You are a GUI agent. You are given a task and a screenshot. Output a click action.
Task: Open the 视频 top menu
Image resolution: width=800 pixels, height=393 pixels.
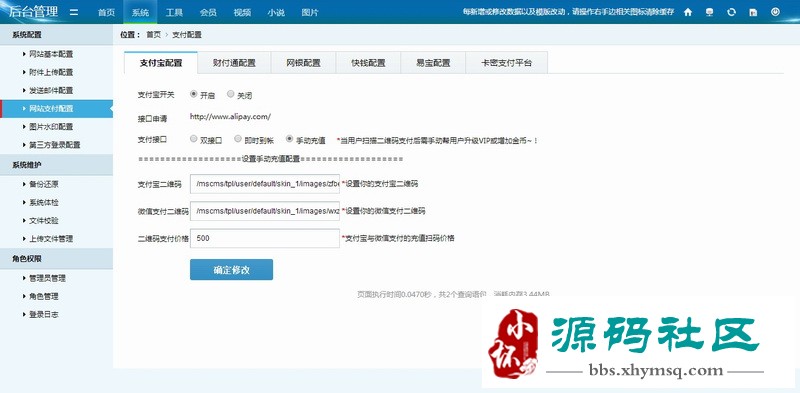[x=242, y=13]
